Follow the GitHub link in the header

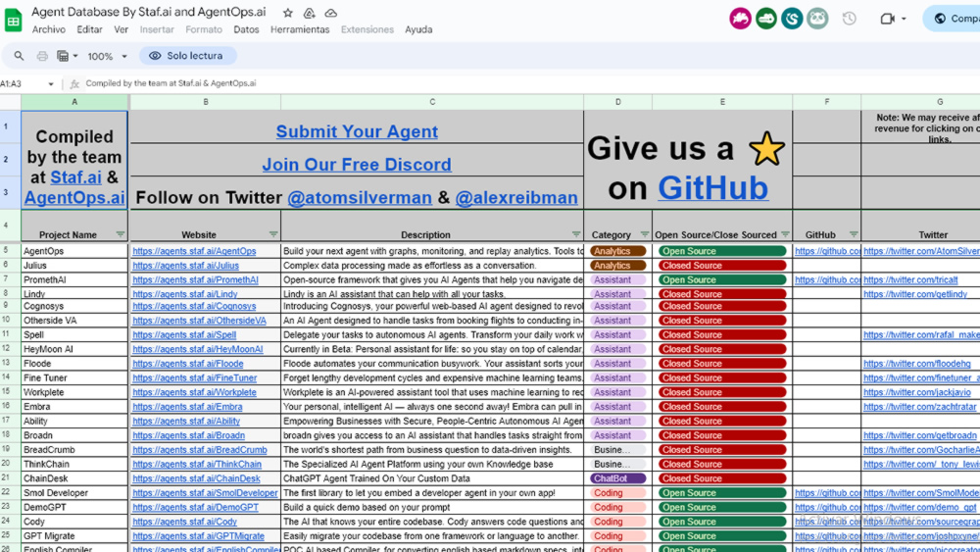[x=712, y=187]
